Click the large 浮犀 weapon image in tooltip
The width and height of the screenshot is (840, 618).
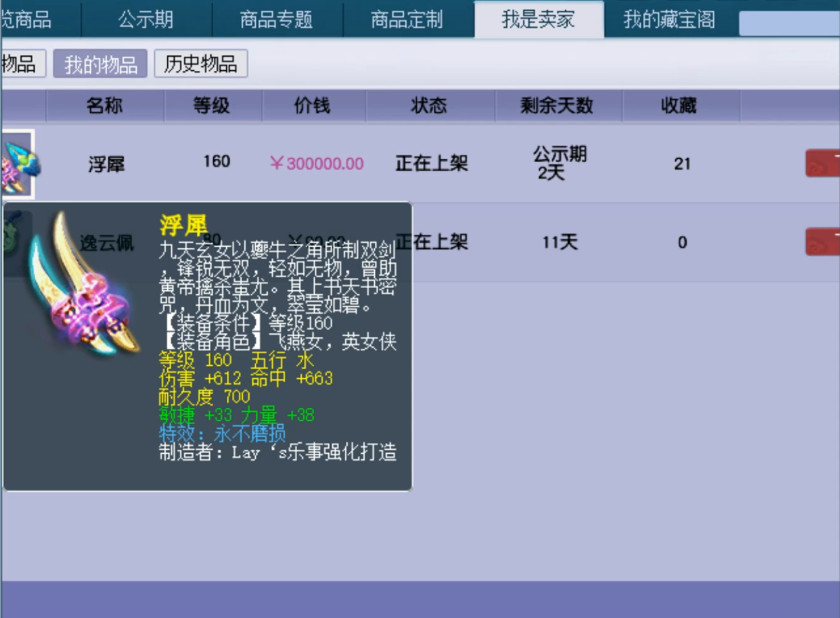pos(83,283)
